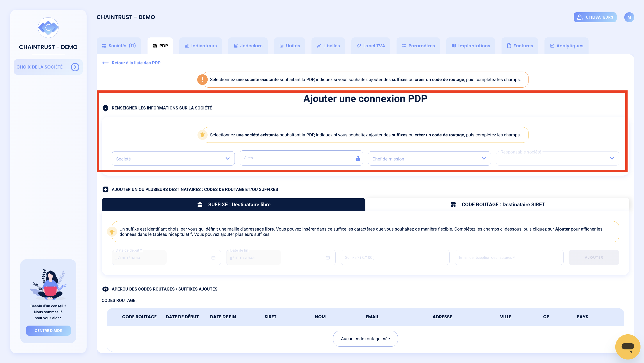Click the Date de fin field
Screen dimensions: 644x363
click(x=281, y=257)
